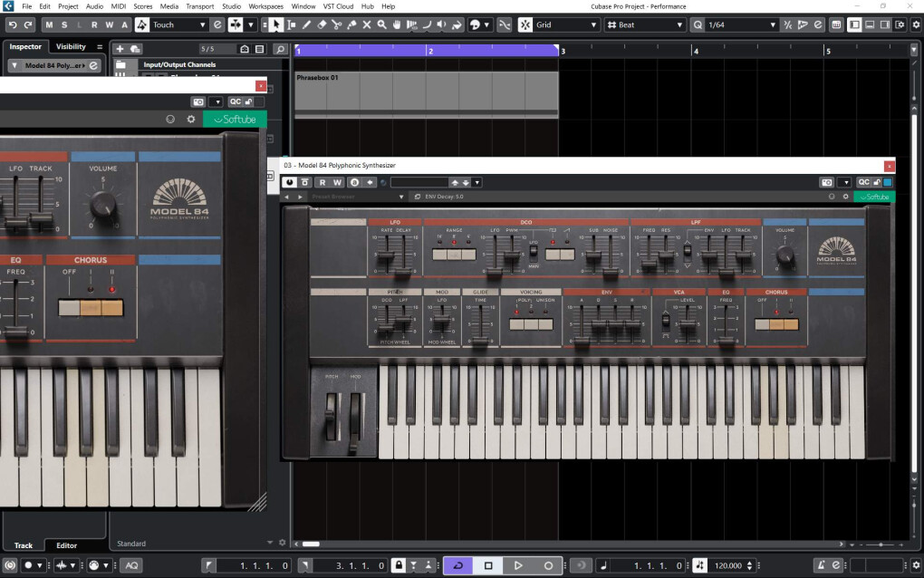
Task: Switch to the Editor tab
Action: coord(67,545)
